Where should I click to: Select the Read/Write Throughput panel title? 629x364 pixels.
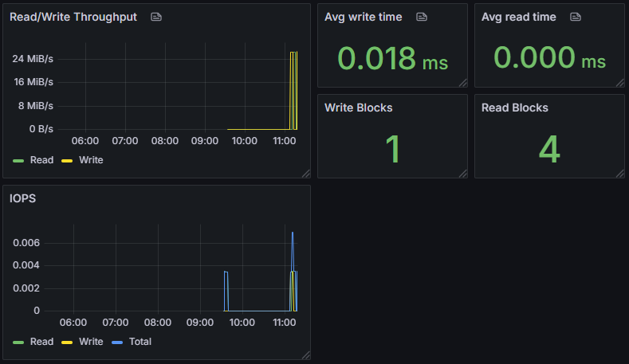pos(73,17)
